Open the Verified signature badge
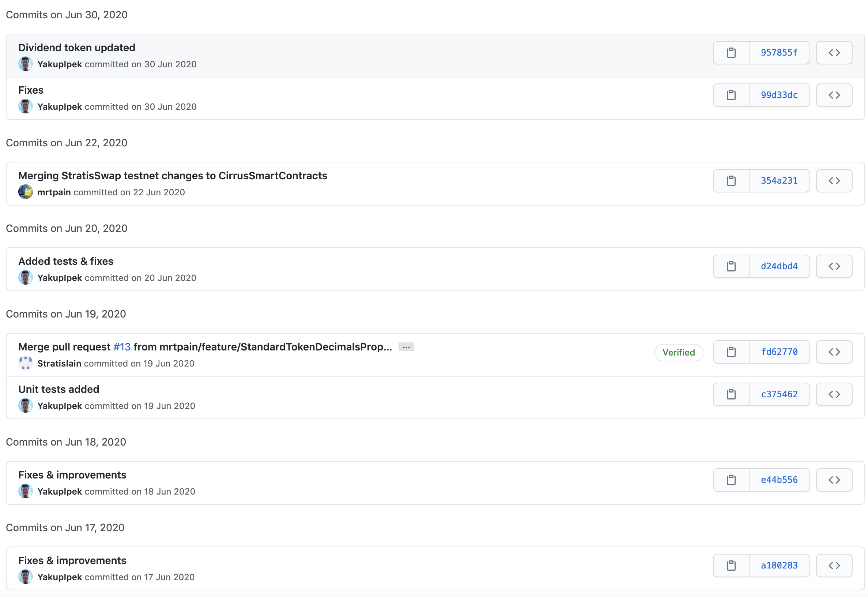868x597 pixels. (678, 352)
